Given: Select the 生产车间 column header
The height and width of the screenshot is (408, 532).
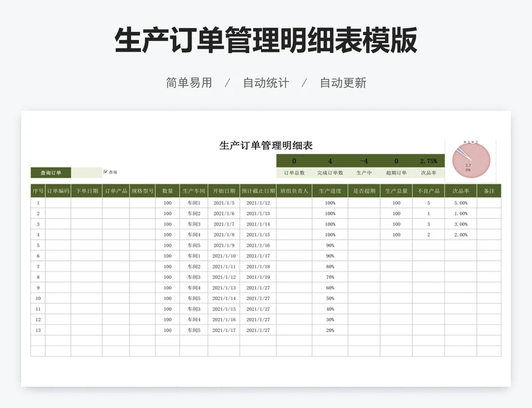Looking at the screenshot, I should click(x=194, y=191).
